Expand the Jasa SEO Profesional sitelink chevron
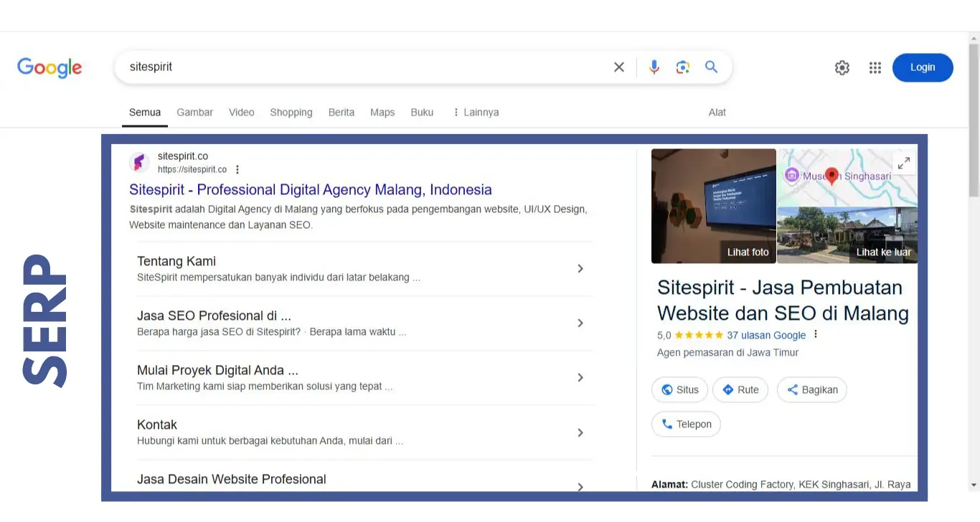This screenshot has width=980, height=522. [580, 323]
